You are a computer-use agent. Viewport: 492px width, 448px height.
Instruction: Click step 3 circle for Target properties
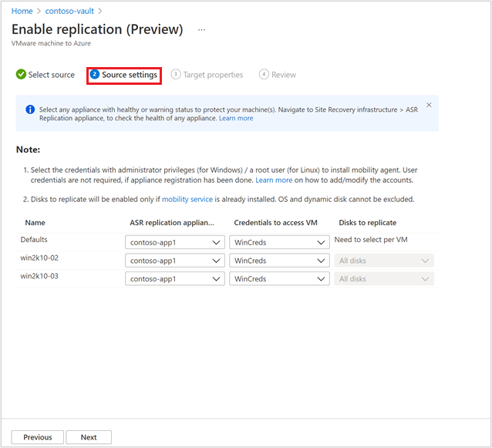(x=176, y=75)
